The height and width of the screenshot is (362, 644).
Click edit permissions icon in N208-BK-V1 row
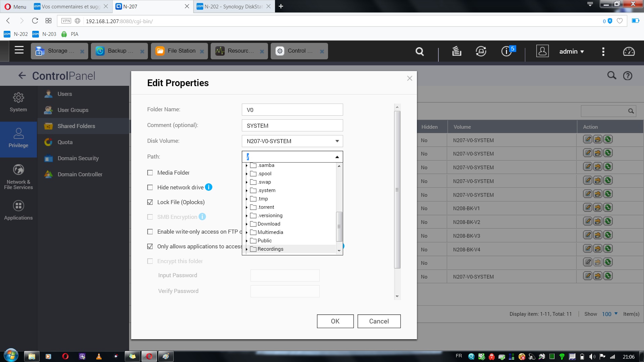(x=598, y=207)
